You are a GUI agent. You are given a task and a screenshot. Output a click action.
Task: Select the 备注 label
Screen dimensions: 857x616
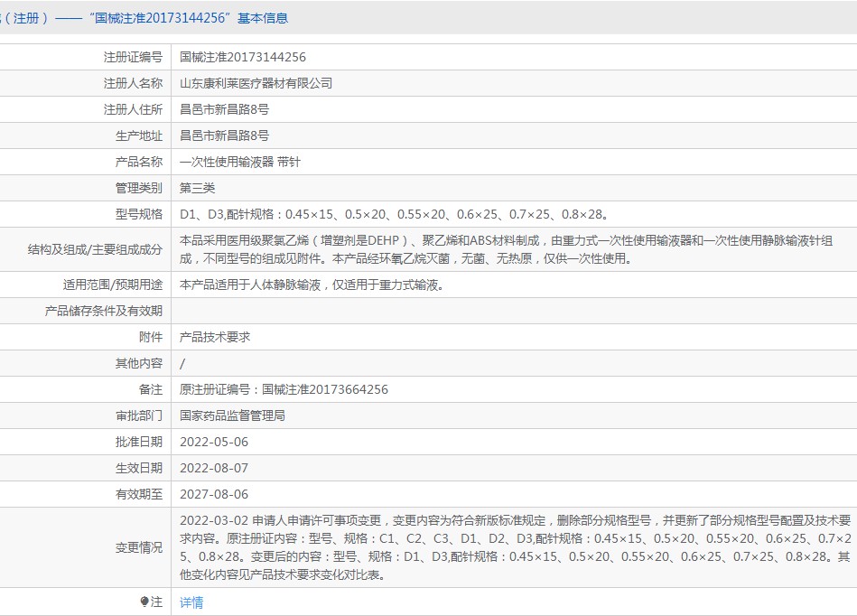[x=151, y=389]
